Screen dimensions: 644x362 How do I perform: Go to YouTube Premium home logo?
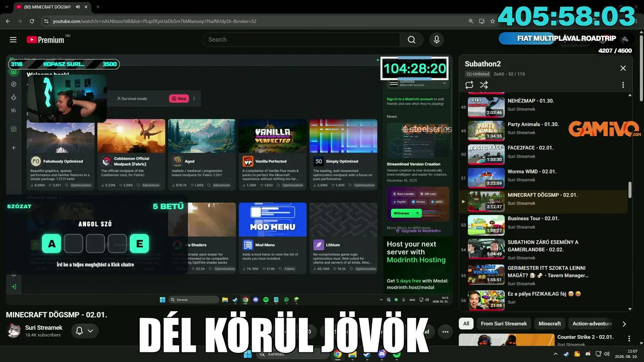point(45,40)
